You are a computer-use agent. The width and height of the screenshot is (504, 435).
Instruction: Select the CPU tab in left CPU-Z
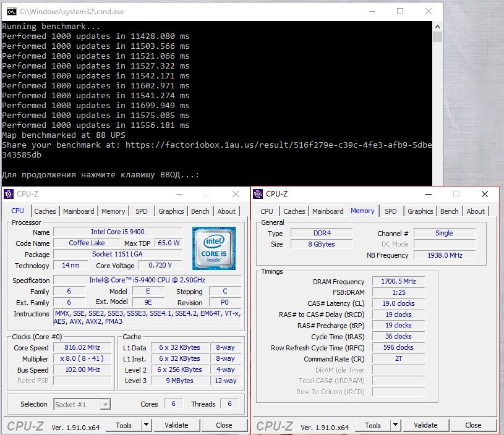click(18, 211)
